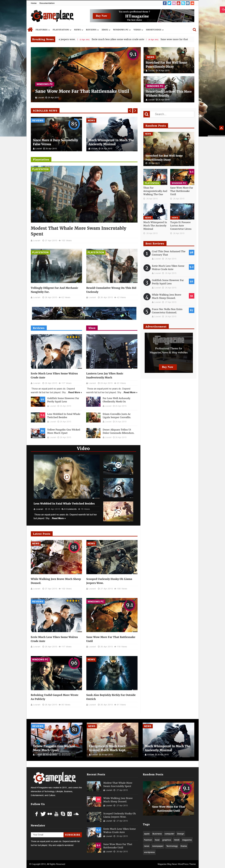Expand the Reviews dropdown menu
The image size is (225, 868).
[92, 30]
